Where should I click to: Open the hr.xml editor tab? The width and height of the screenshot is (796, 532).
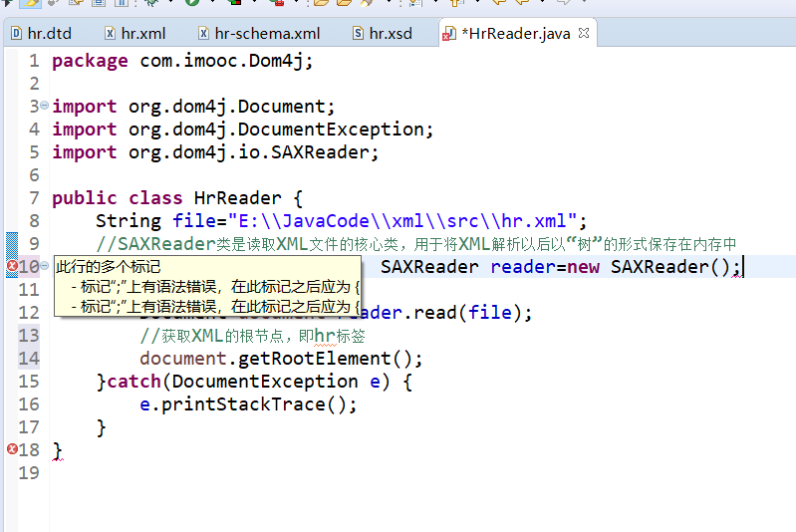pyautogui.click(x=135, y=34)
